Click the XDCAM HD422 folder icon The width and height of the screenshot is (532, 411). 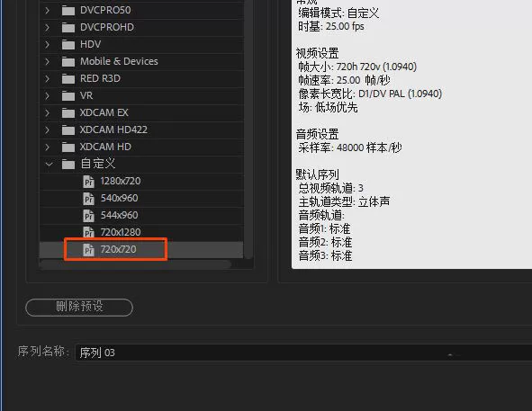pos(68,130)
